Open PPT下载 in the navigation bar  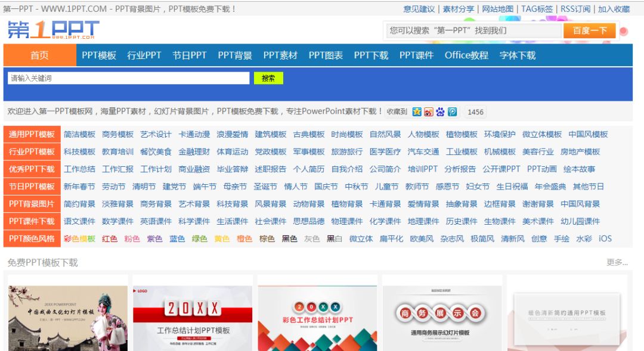point(371,55)
